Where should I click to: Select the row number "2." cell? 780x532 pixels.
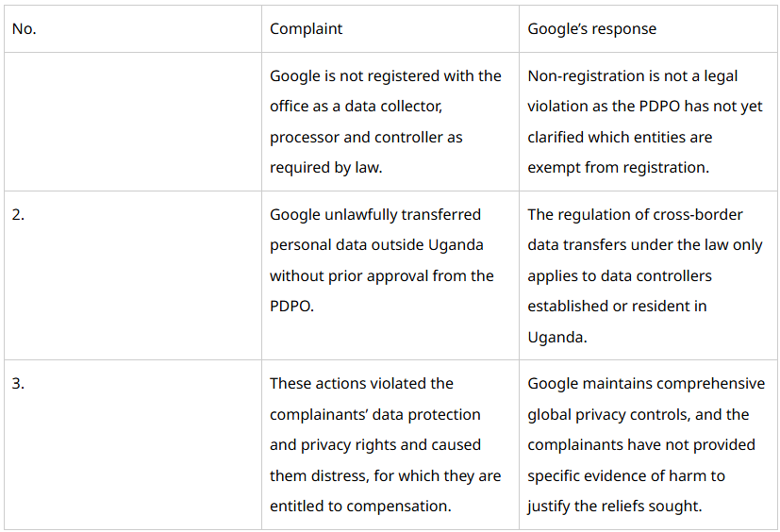(19, 214)
